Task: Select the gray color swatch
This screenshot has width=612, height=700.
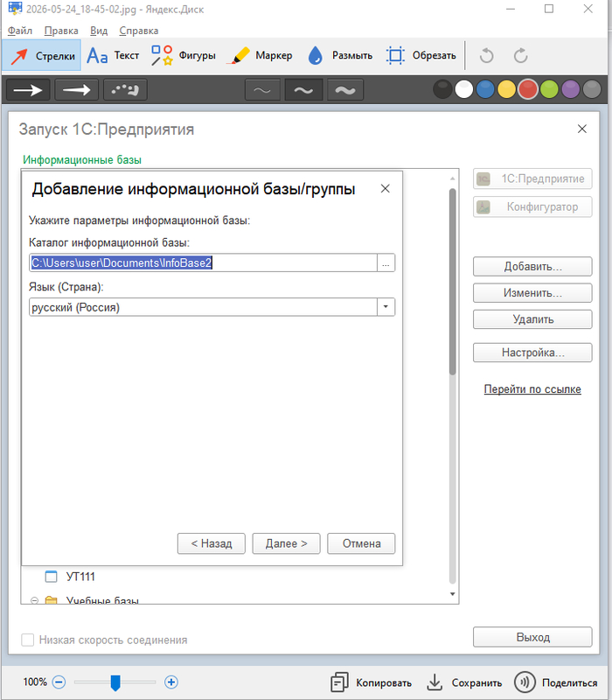Action: [592, 89]
